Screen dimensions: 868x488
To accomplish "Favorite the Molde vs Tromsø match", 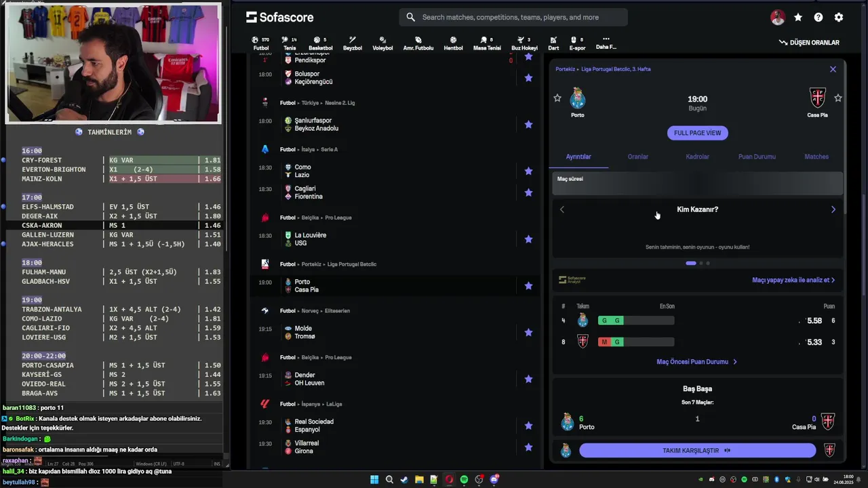I will (x=528, y=333).
